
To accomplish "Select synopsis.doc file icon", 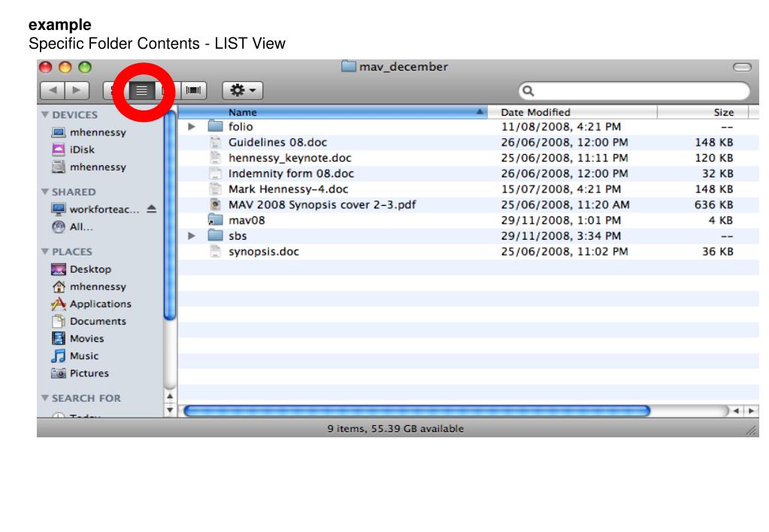I will tap(215, 252).
